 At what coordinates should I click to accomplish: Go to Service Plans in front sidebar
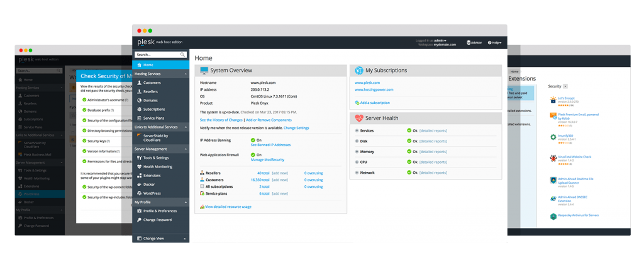pyautogui.click(x=153, y=118)
